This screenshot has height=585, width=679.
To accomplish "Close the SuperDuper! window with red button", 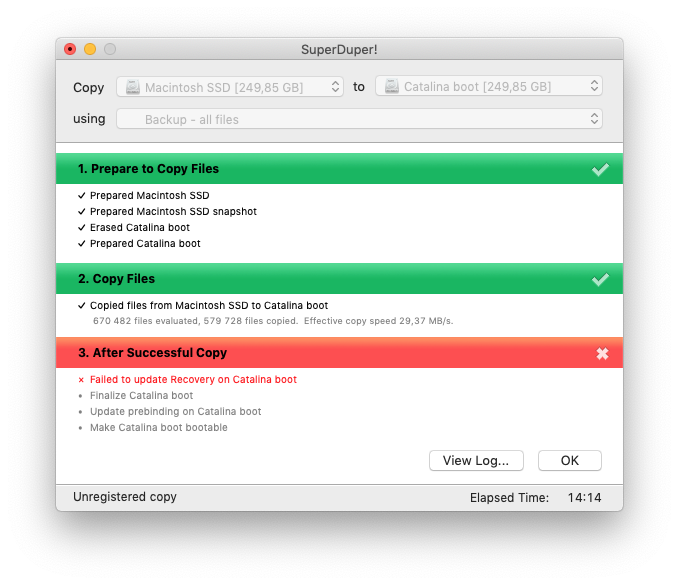I will [x=70, y=49].
